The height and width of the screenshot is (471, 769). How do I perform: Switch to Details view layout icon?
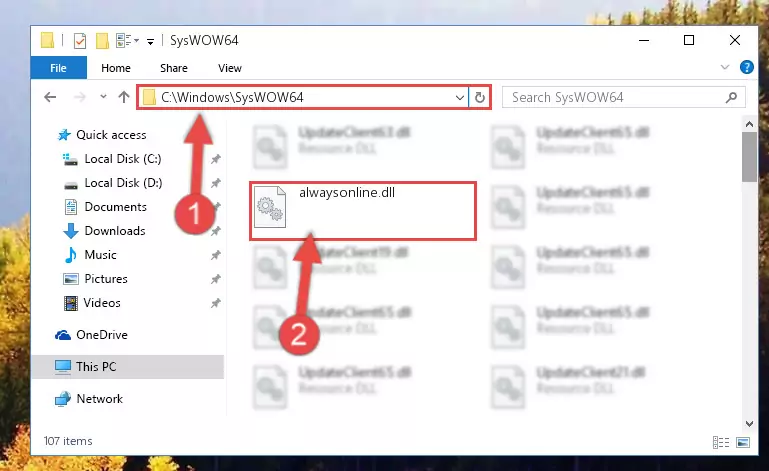[720, 442]
